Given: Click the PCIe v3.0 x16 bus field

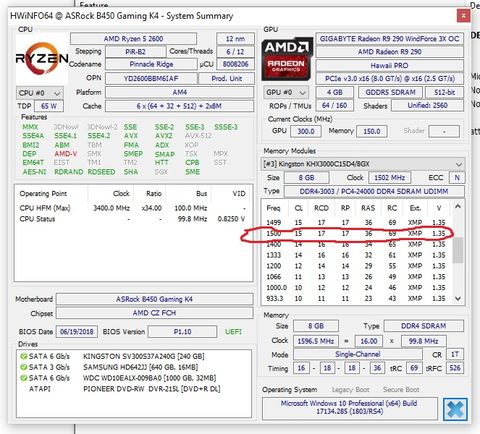Looking at the screenshot, I should (390, 79).
